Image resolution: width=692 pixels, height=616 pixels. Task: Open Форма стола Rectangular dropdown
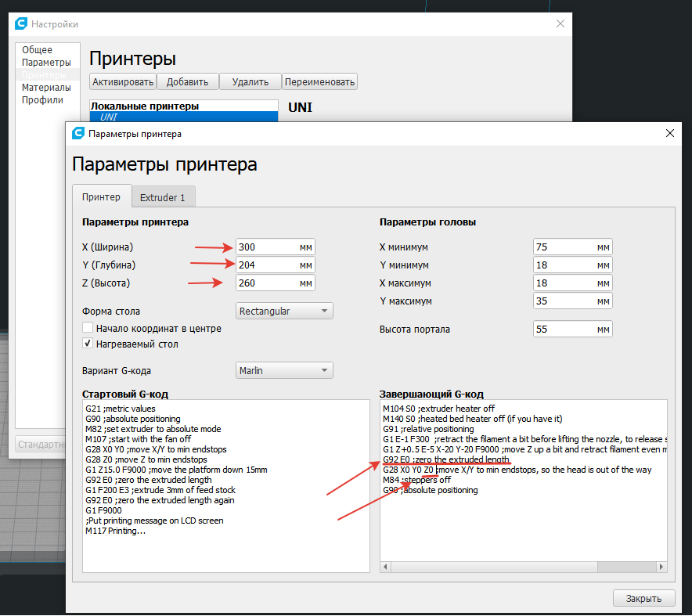(x=284, y=311)
